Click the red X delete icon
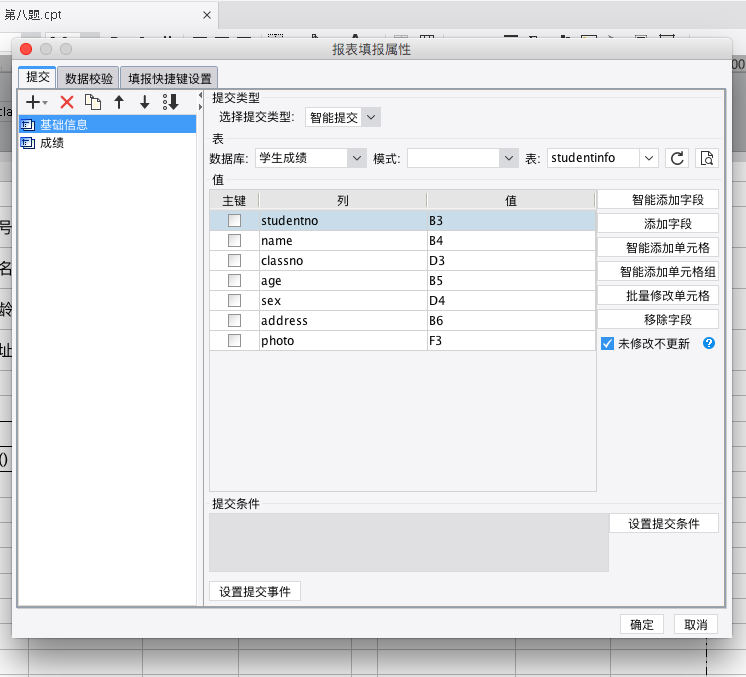 [67, 102]
